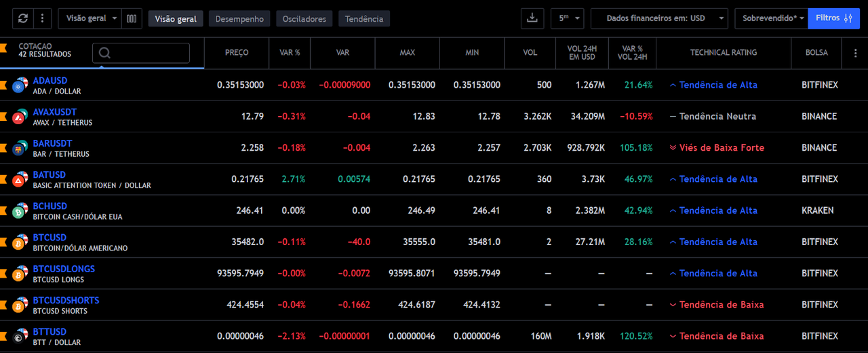Click the refresh screener icon

click(24, 18)
